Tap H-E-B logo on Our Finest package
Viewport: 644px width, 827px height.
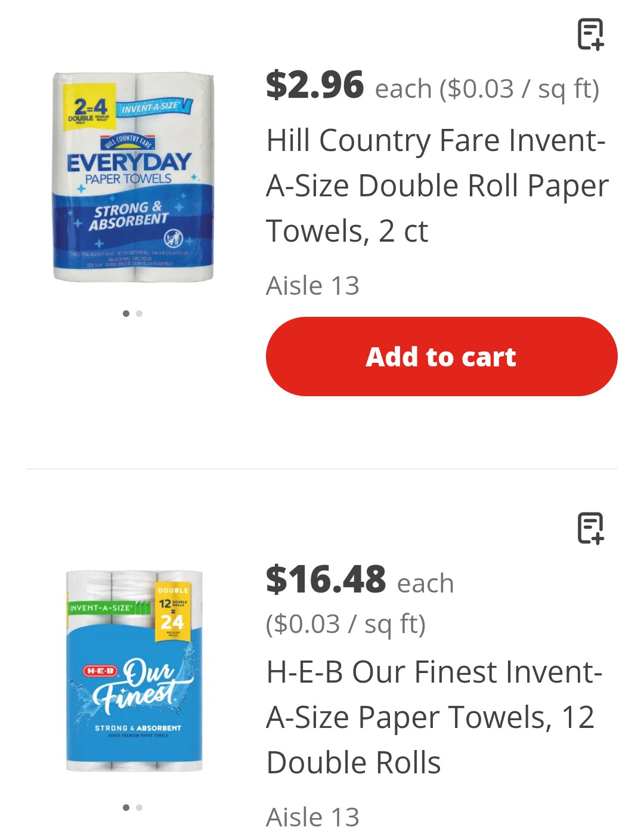100,671
